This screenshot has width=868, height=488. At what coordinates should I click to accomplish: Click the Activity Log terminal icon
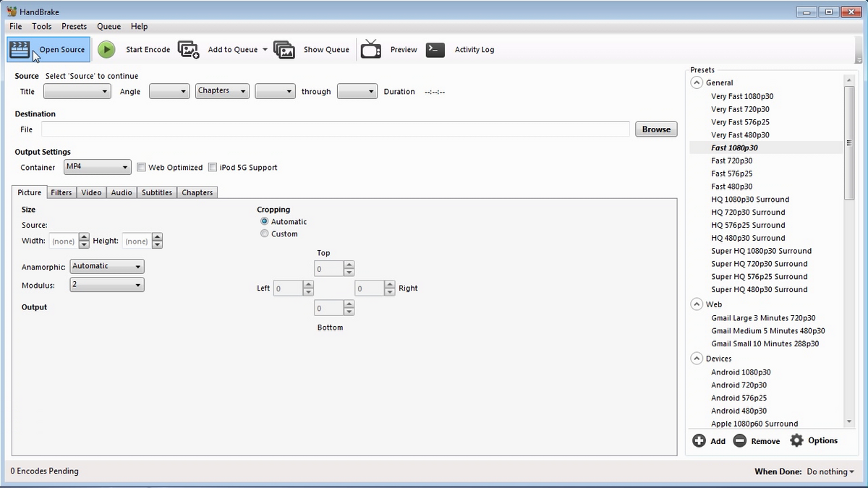tap(435, 49)
